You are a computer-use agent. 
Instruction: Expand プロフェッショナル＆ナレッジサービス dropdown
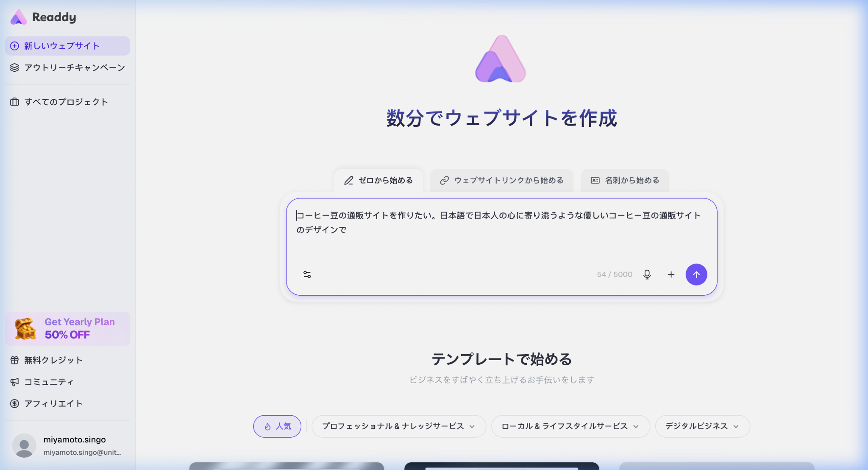(x=399, y=426)
